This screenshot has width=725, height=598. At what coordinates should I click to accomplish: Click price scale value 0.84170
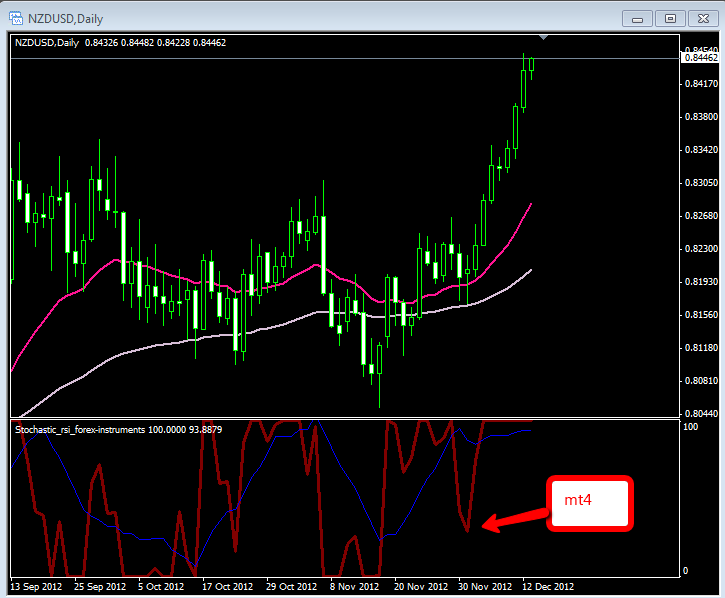pyautogui.click(x=701, y=84)
